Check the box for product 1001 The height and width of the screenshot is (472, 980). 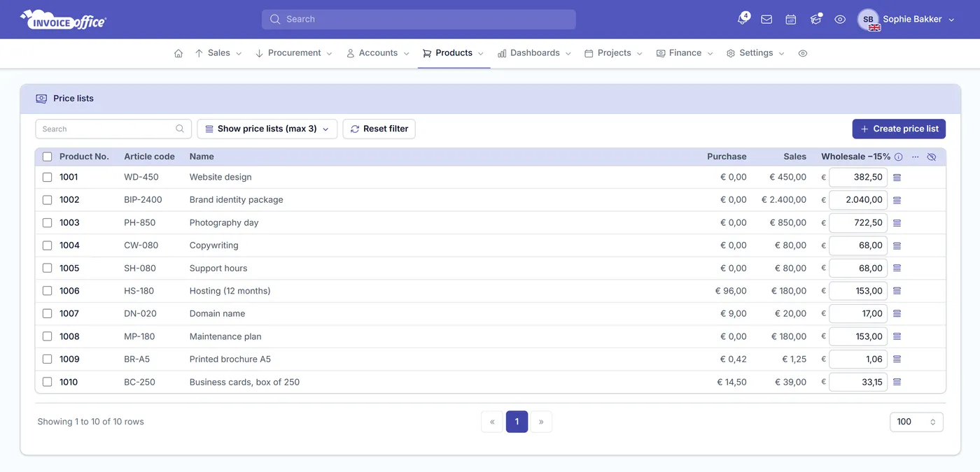pyautogui.click(x=47, y=178)
